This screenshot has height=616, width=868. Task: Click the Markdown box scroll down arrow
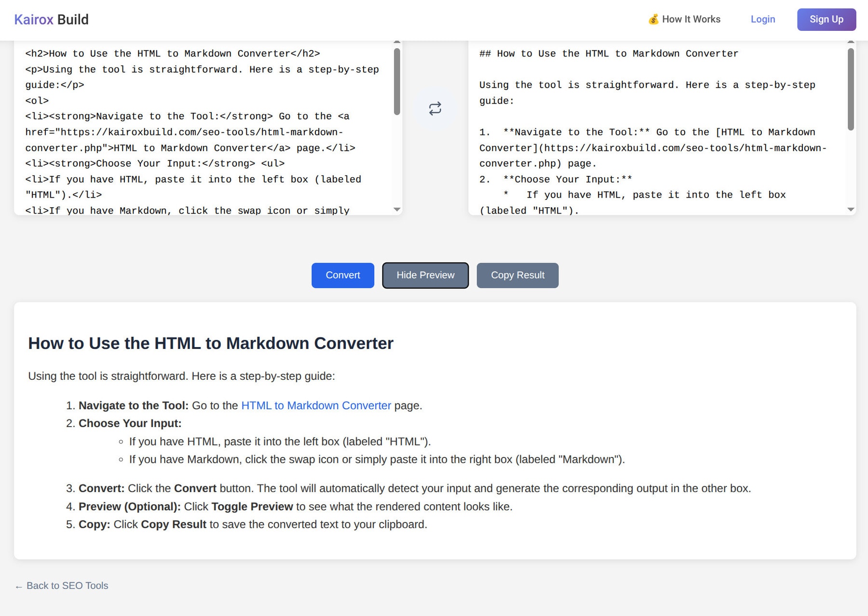851,210
